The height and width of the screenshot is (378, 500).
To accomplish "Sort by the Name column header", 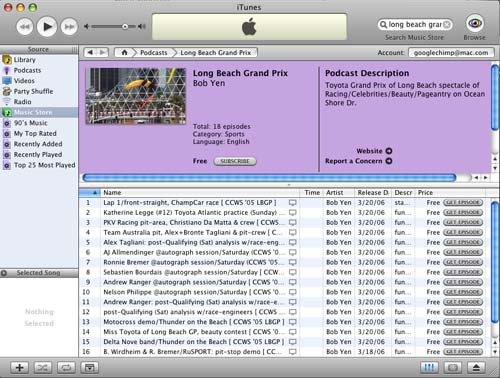I will (x=199, y=193).
